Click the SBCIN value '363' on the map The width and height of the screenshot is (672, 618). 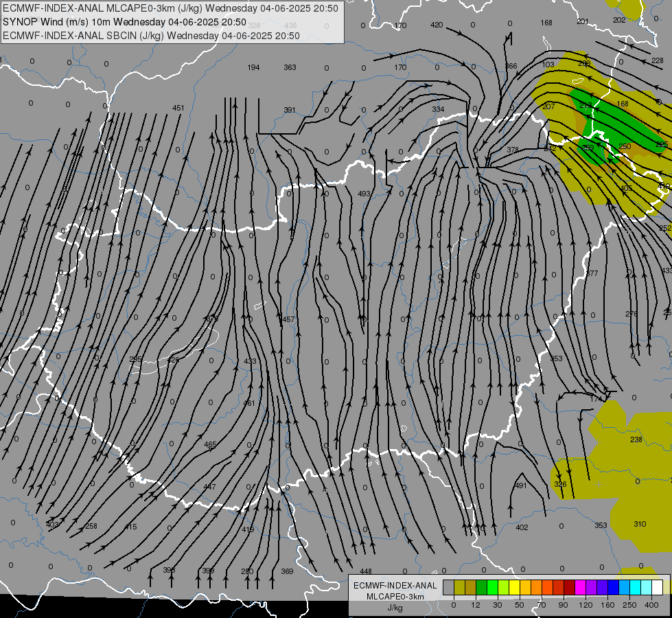[290, 68]
